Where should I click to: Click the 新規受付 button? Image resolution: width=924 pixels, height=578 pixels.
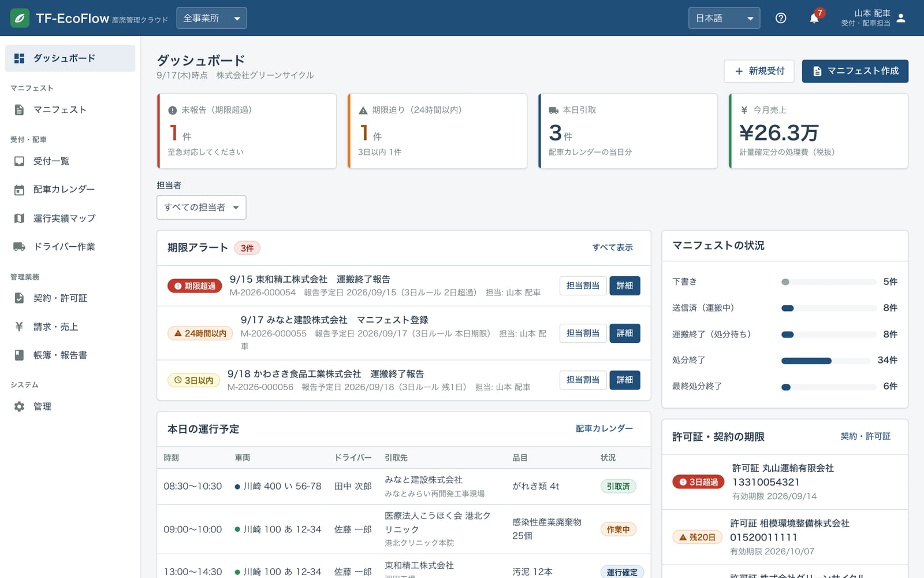click(x=759, y=71)
